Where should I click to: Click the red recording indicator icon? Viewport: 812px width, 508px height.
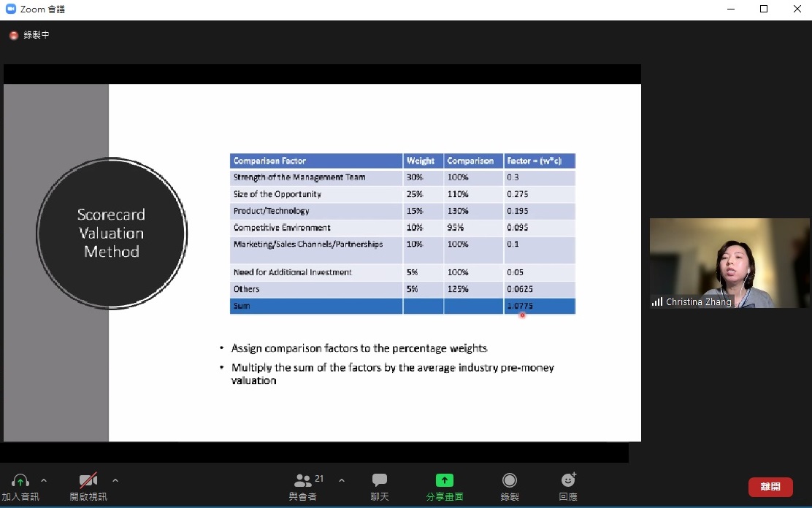coord(14,35)
